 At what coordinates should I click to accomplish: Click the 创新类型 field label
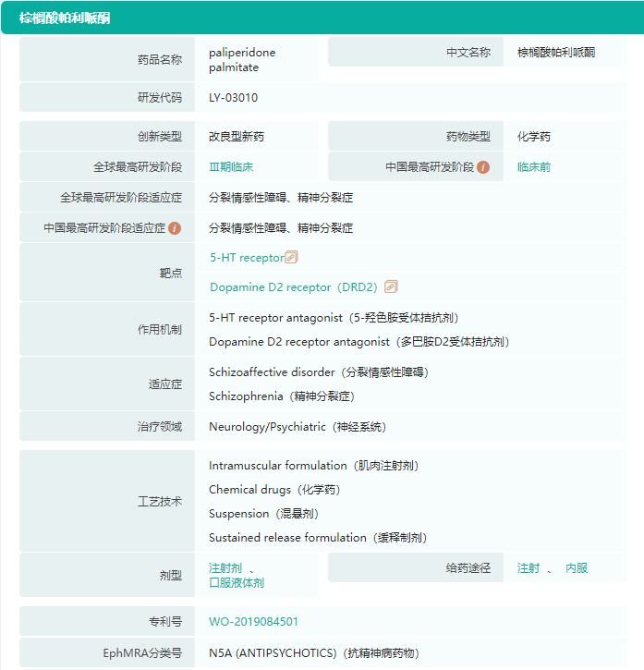pyautogui.click(x=160, y=137)
